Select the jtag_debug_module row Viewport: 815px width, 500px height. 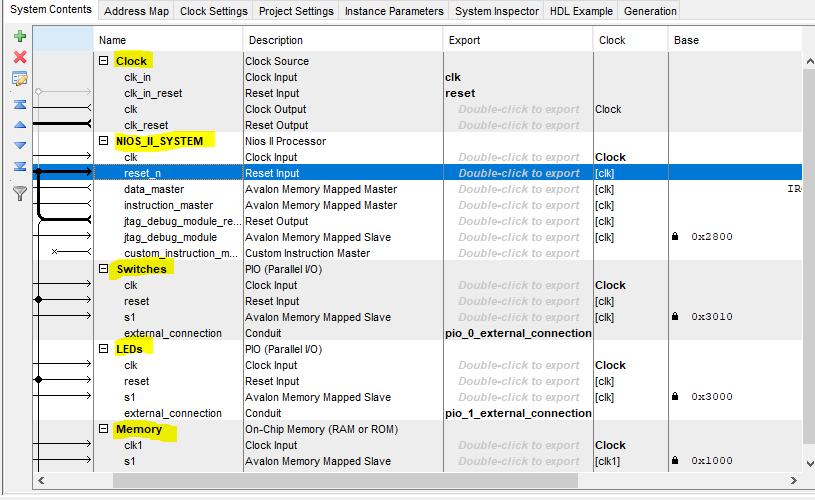click(417, 237)
